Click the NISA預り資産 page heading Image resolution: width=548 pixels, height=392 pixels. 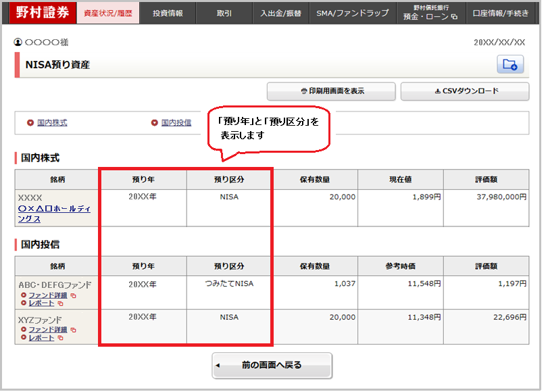click(x=57, y=65)
